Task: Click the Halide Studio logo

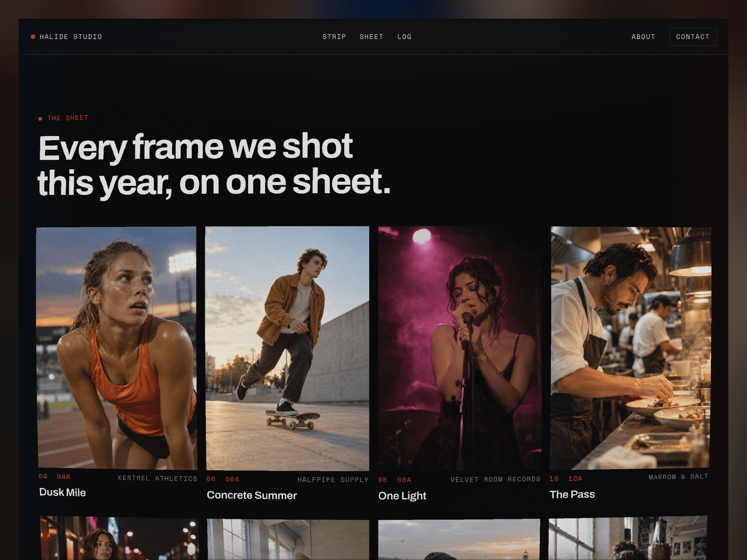Action: coord(66,37)
